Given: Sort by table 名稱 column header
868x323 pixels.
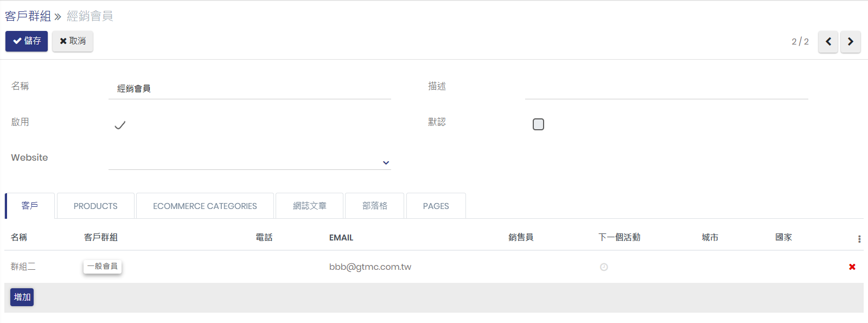Looking at the screenshot, I should tap(19, 238).
